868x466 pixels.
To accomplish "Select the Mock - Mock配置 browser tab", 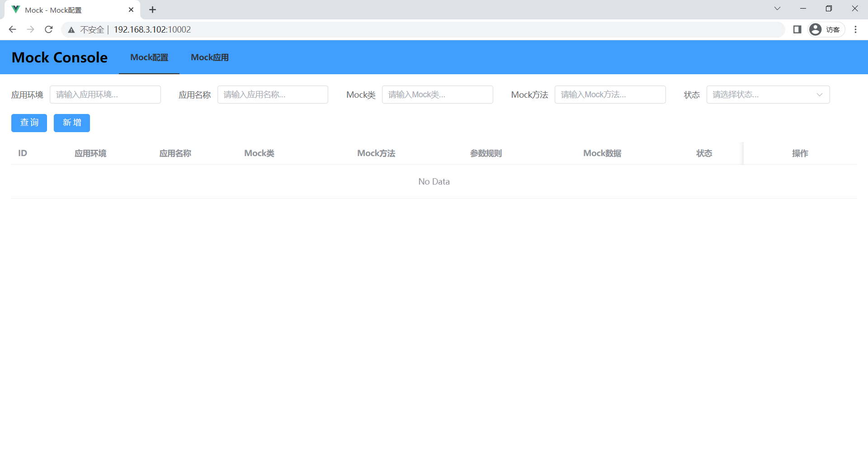I will [72, 10].
